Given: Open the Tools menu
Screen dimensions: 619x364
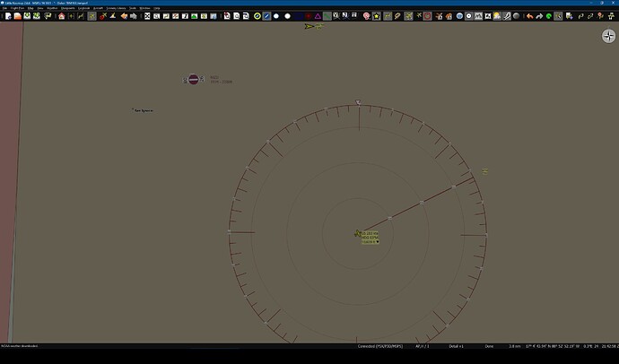Looking at the screenshot, I should 133,8.
